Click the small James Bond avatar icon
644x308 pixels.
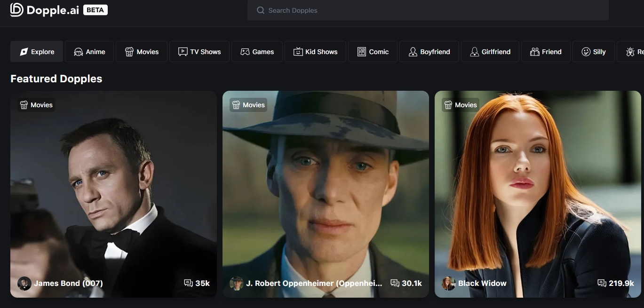[x=24, y=283]
